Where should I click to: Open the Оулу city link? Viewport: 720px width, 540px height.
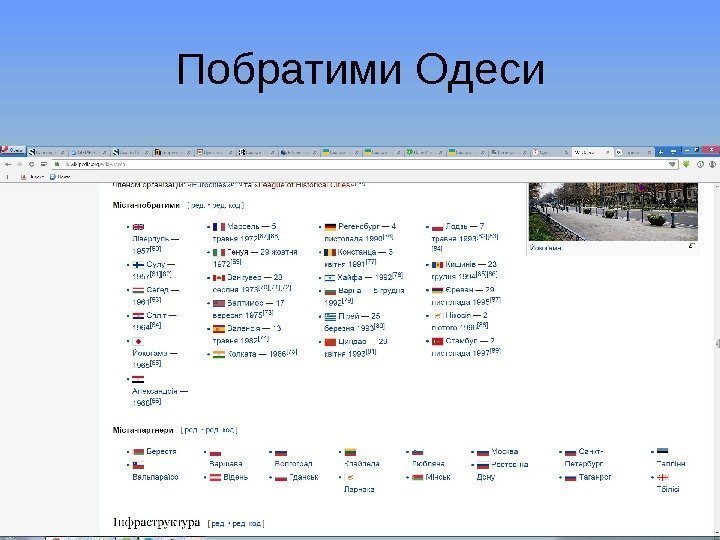pyautogui.click(x=156, y=264)
